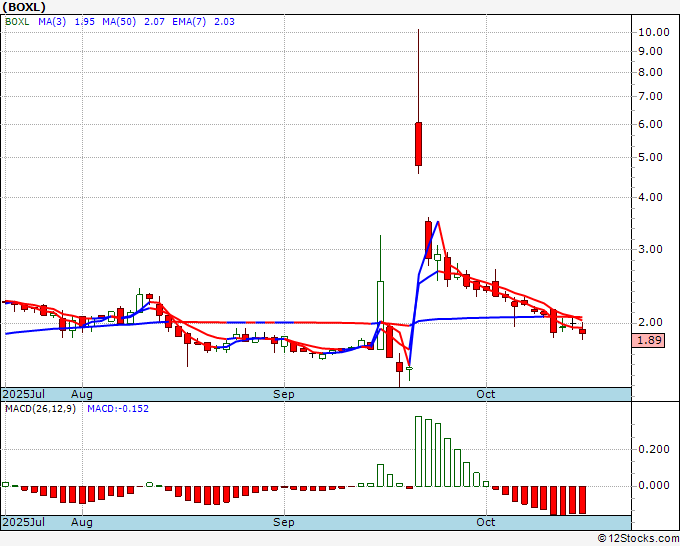Click the 8.00 price axis label

pos(650,72)
